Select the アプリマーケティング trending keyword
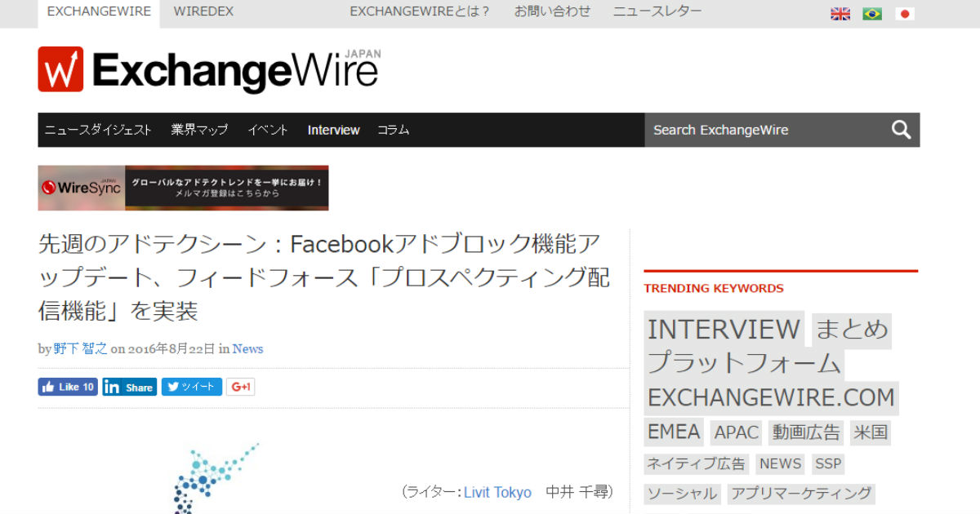This screenshot has width=980, height=514. (x=801, y=494)
